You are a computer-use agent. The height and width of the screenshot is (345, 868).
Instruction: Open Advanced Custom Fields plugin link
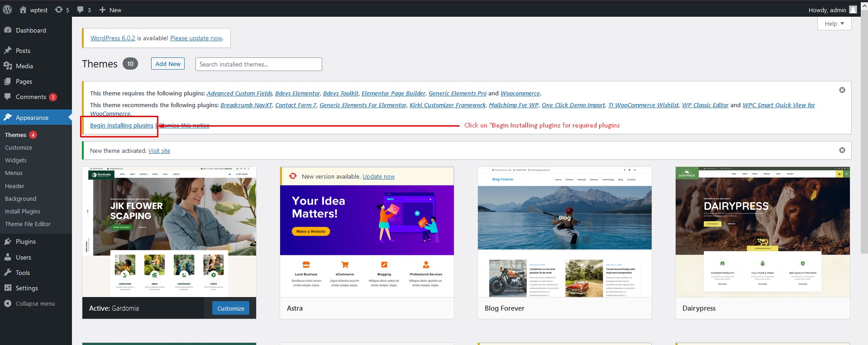(x=239, y=93)
